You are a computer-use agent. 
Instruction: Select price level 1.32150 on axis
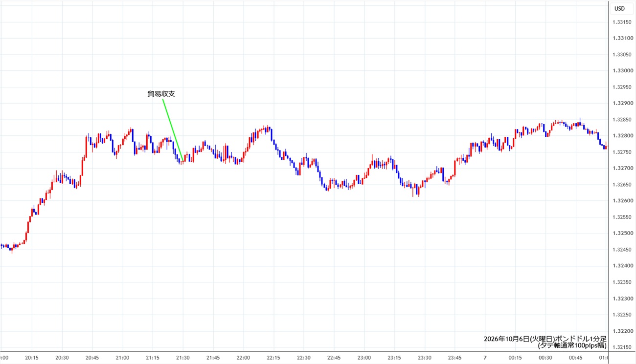click(622, 347)
